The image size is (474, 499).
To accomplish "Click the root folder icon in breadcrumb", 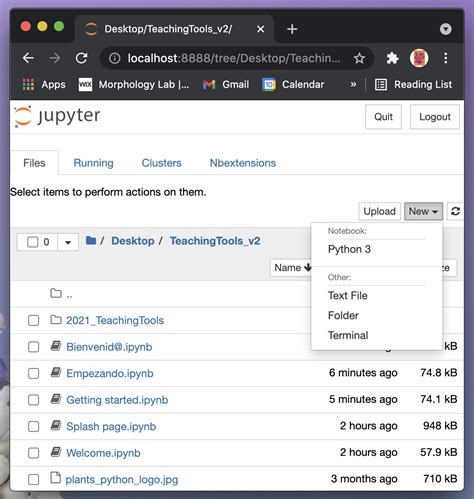I will tap(91, 240).
